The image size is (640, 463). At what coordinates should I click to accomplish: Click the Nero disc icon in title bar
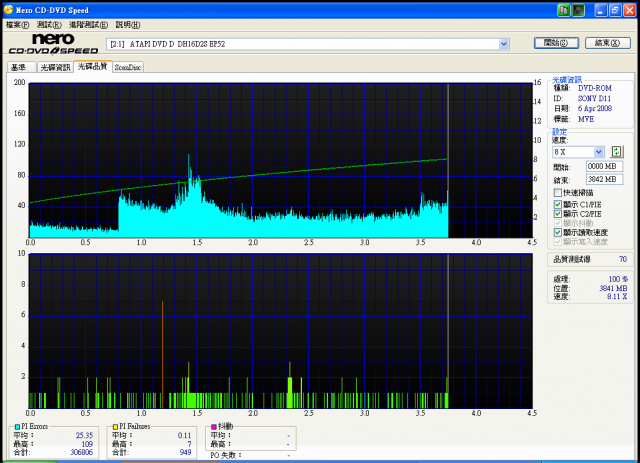point(8,9)
